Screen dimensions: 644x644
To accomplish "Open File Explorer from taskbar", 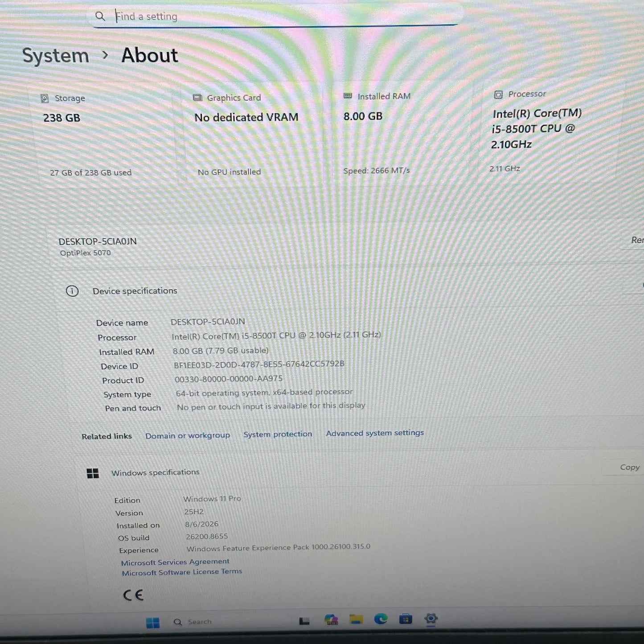I will (356, 619).
